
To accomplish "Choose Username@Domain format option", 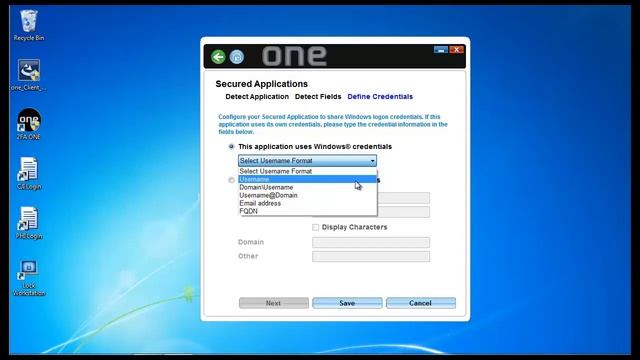I will 307,195.
